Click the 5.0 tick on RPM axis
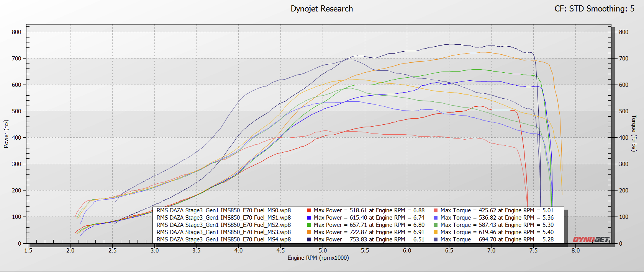 (323, 251)
